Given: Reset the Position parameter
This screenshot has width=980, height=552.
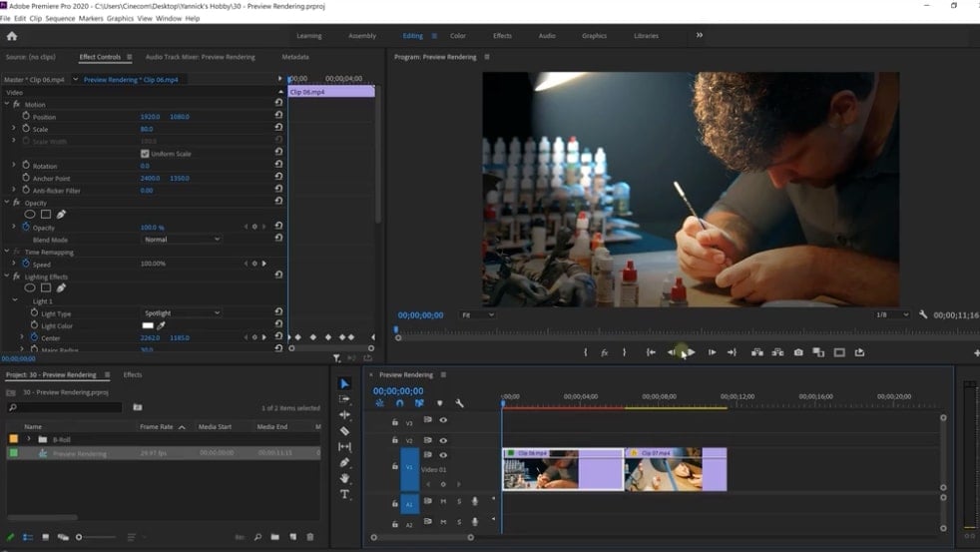Looking at the screenshot, I should pyautogui.click(x=278, y=117).
